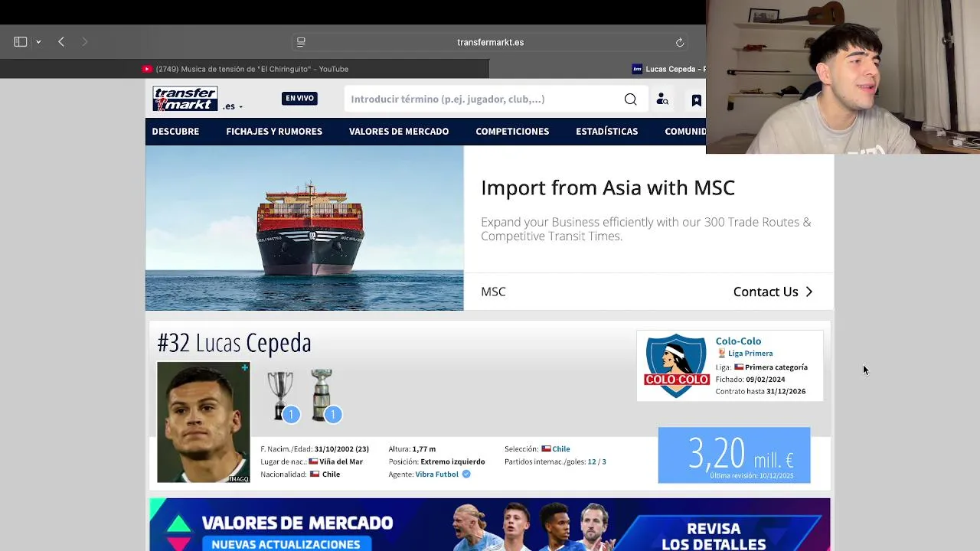Click the VALORES DE MERCADO banner heading
Viewport: 980px width, 551px height.
(x=297, y=523)
